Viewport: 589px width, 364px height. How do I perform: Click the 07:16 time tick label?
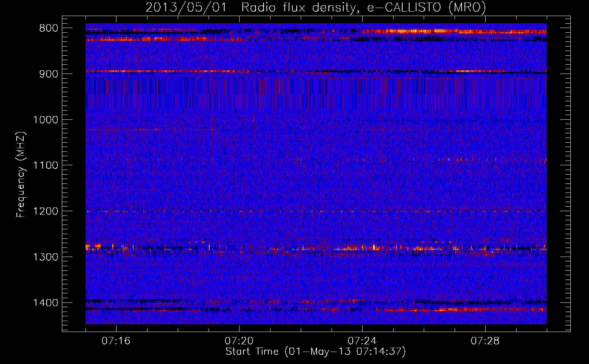tap(116, 341)
